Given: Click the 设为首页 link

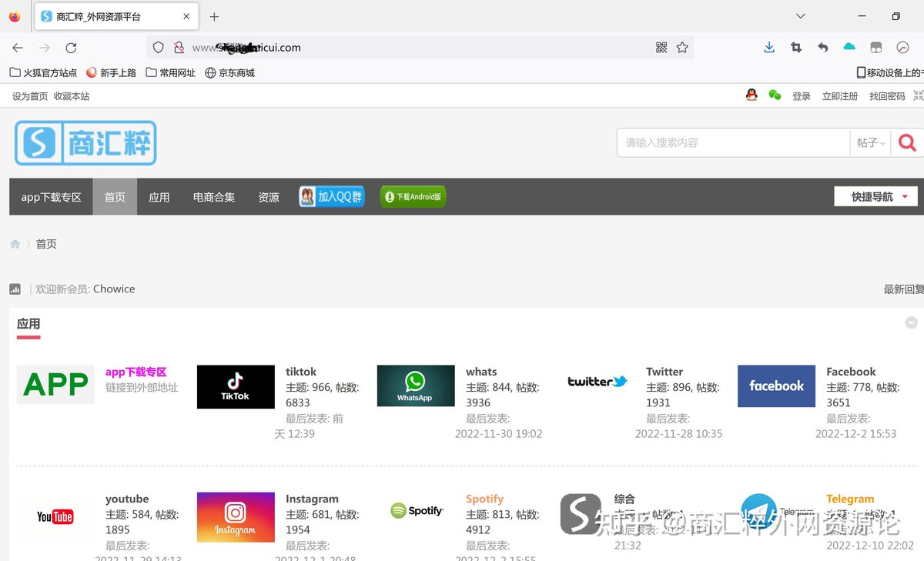Looking at the screenshot, I should point(30,96).
